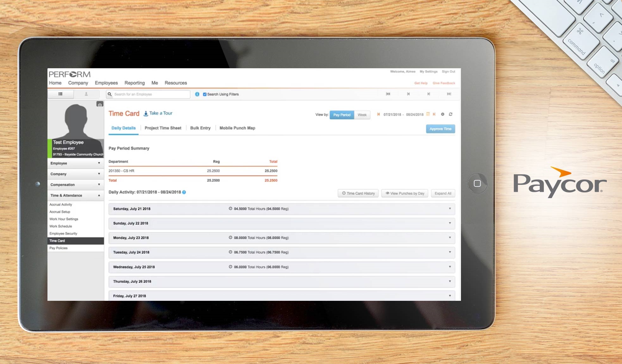Viewport: 622px width, 364px height.
Task: Click View Punches by Day
Action: click(405, 193)
